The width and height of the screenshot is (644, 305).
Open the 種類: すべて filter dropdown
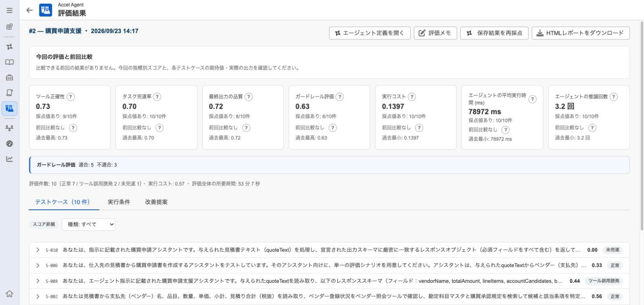click(x=89, y=225)
